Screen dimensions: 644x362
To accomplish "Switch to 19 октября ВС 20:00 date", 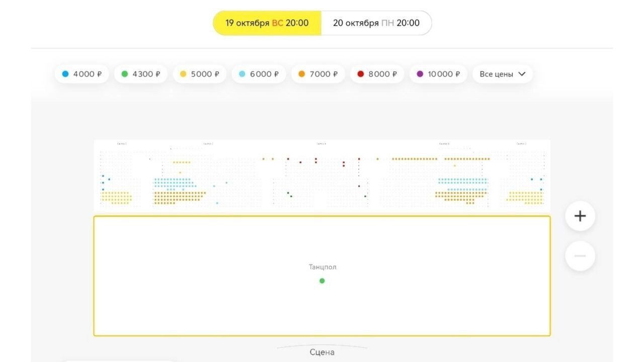I will click(x=267, y=23).
